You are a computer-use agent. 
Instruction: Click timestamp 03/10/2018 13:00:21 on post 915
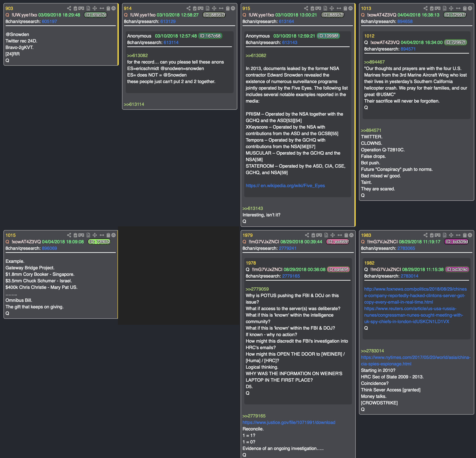(296, 15)
